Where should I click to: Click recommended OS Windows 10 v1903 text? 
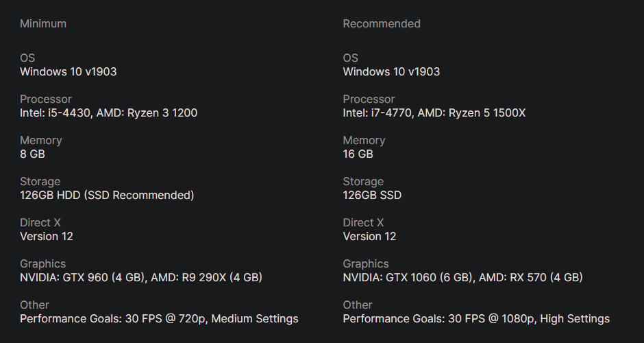391,71
